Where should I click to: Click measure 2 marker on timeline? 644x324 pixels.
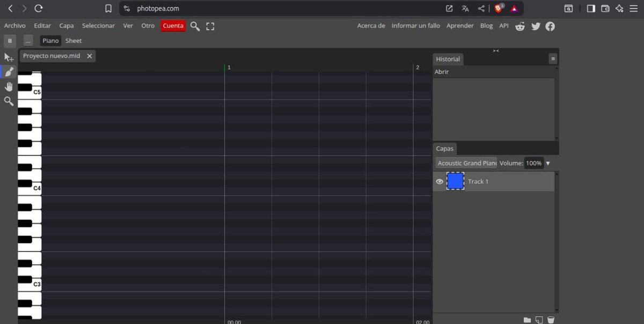click(x=418, y=68)
